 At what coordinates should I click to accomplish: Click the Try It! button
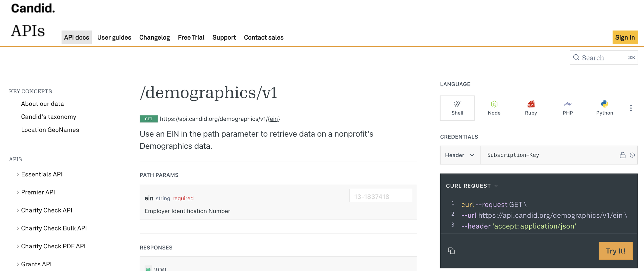pyautogui.click(x=615, y=251)
